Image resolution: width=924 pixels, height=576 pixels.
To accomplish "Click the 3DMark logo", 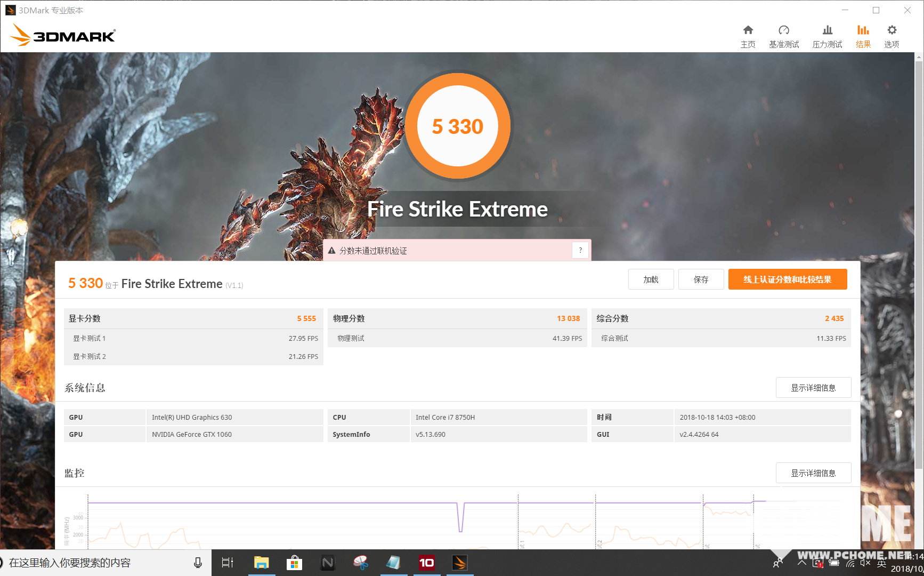I will click(63, 36).
